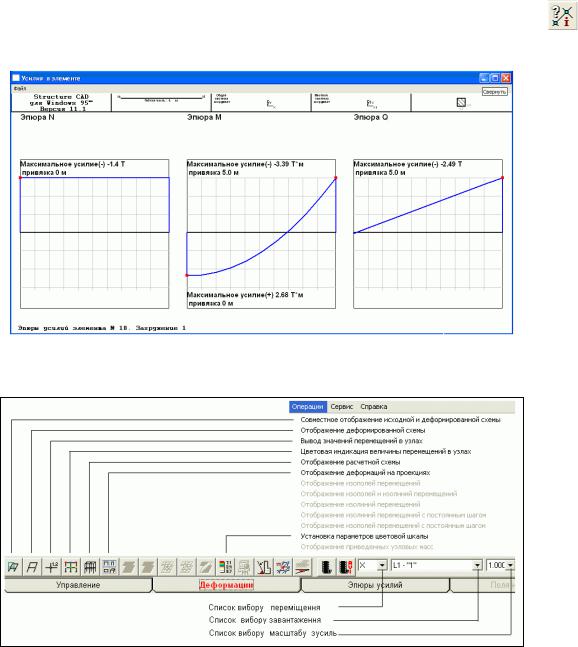Image resolution: width=578 pixels, height=647 pixels.
Task: Click the calculation scheme display icon
Action: click(x=90, y=567)
